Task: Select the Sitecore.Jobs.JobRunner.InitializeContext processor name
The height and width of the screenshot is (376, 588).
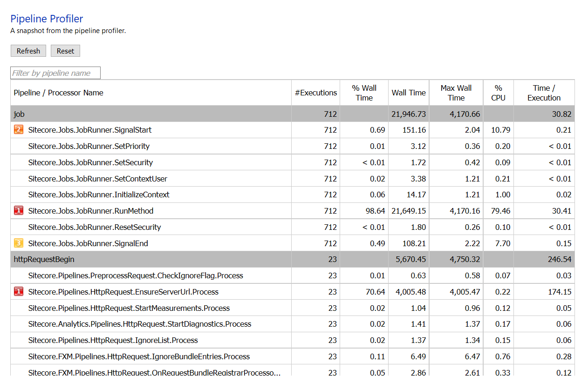Action: (99, 195)
